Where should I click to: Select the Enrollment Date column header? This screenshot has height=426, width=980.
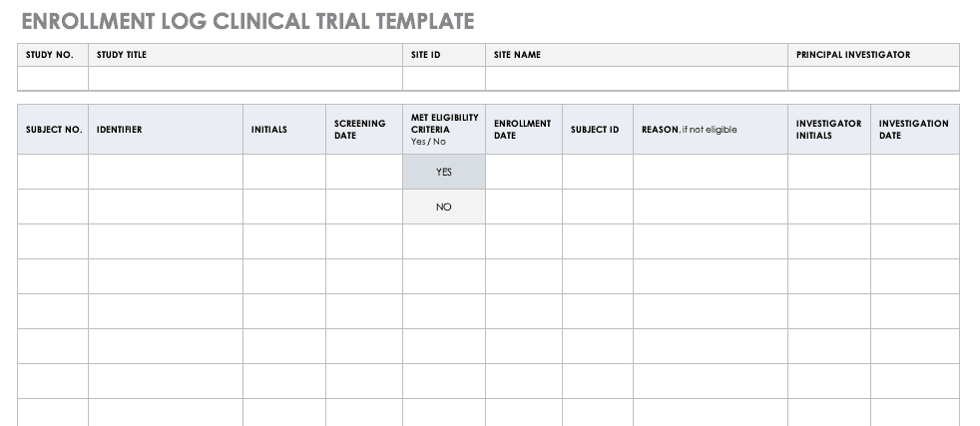pos(524,130)
